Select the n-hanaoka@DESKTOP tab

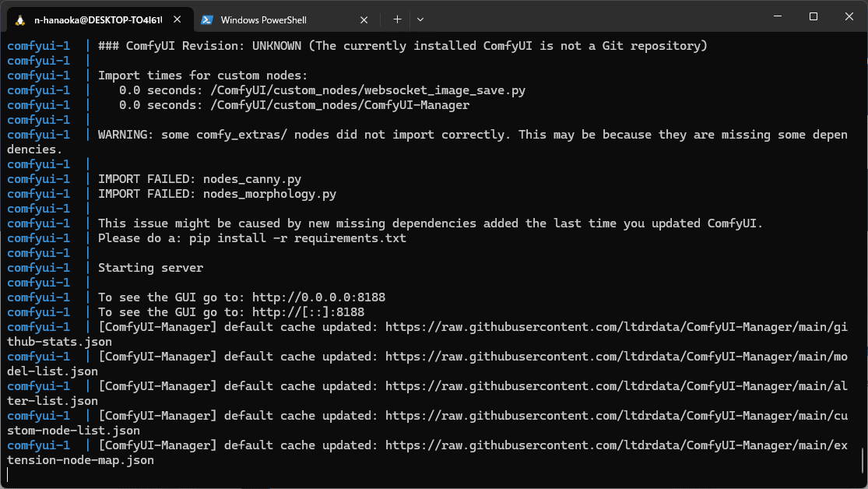[x=100, y=20]
